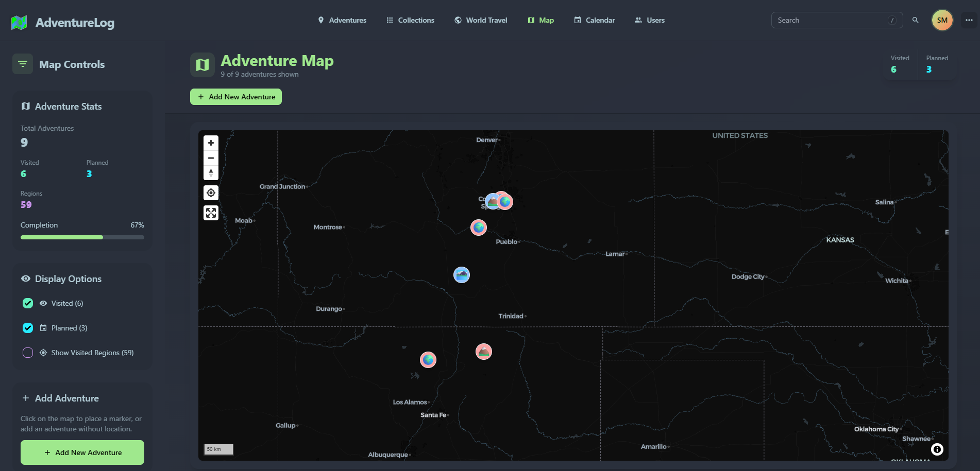Click the Map Controls filter icon
This screenshot has width=980, height=471.
click(23, 64)
